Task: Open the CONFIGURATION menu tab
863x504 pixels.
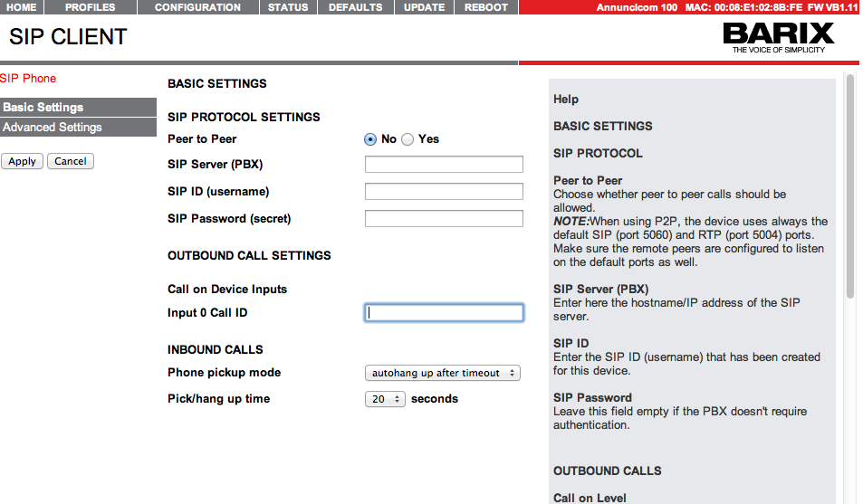Action: [197, 7]
